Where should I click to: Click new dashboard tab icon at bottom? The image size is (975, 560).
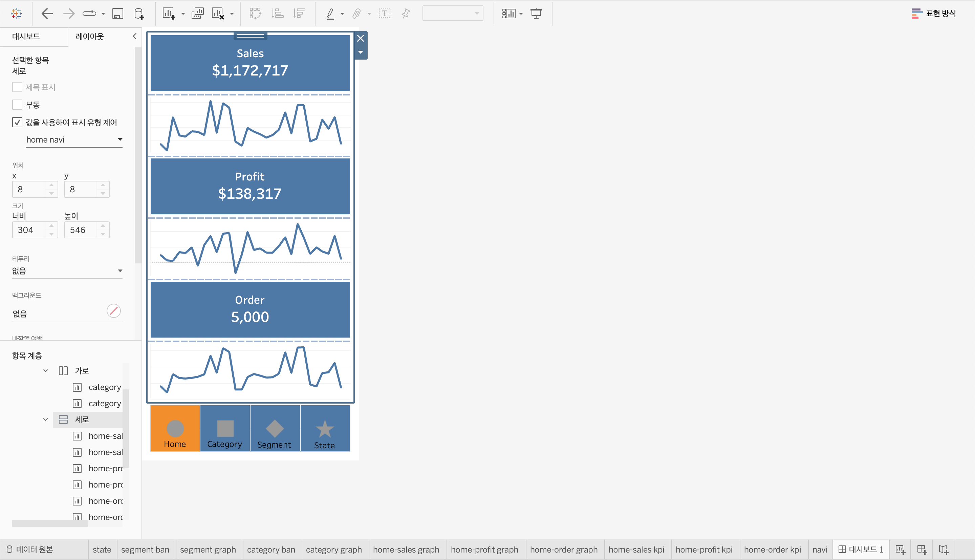pyautogui.click(x=922, y=550)
